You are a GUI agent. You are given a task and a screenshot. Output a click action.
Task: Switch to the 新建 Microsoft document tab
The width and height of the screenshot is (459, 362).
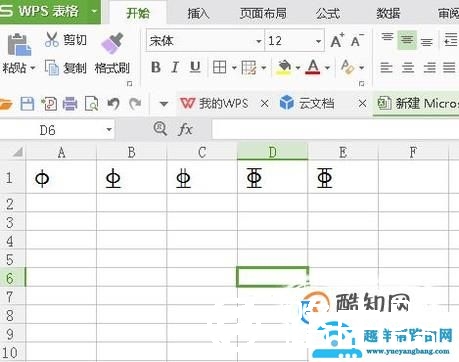[417, 104]
